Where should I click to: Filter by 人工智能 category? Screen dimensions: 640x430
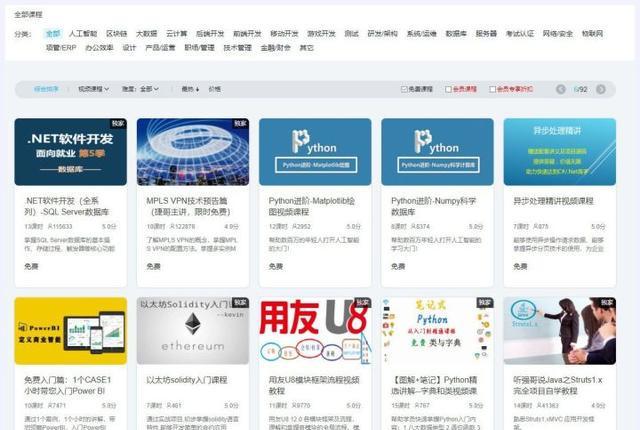83,33
